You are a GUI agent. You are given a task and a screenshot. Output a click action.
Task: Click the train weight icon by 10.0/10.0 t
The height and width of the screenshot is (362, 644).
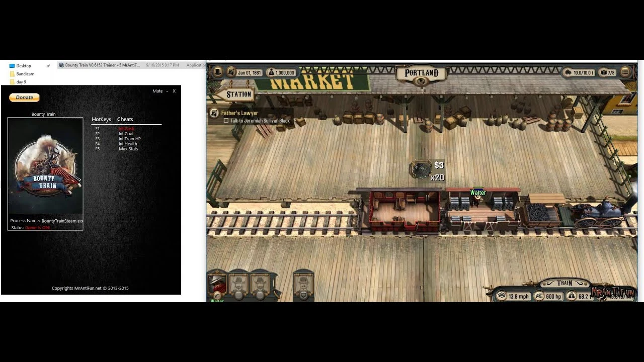[x=569, y=72]
